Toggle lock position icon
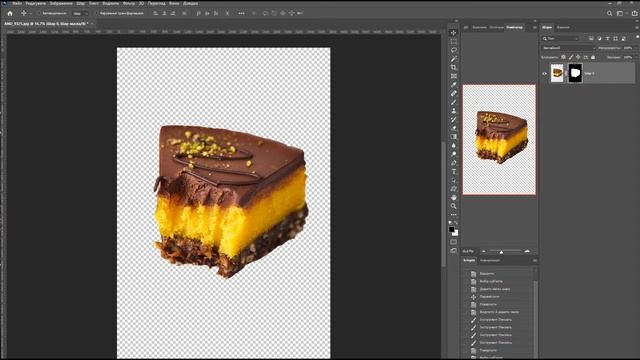This screenshot has height=360, width=640. click(578, 58)
